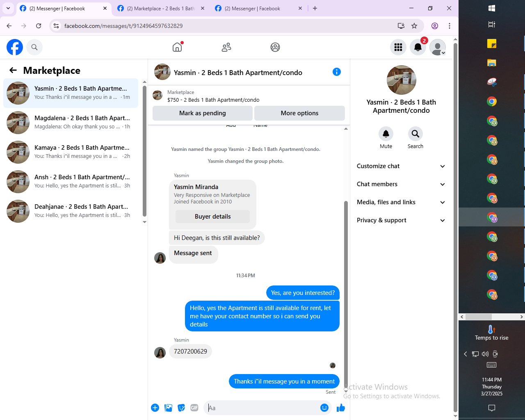Open a new browser tab

pos(315,8)
